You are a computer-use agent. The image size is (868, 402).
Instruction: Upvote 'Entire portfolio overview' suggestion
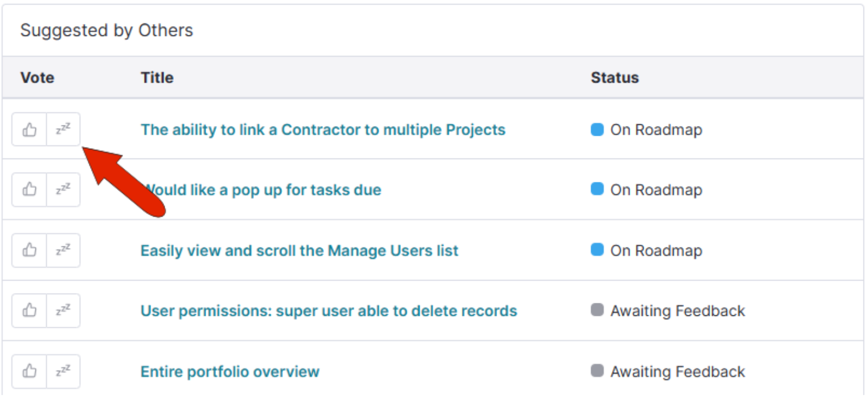click(x=29, y=372)
